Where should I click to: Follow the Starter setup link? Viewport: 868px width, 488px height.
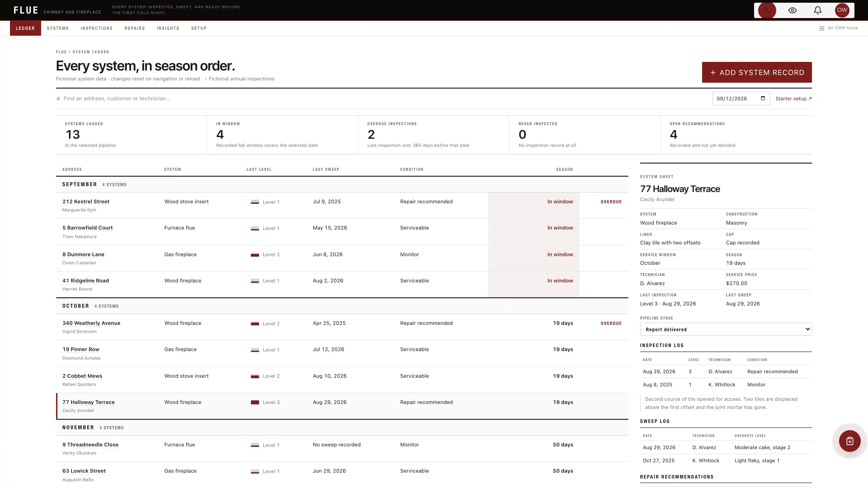click(x=794, y=99)
